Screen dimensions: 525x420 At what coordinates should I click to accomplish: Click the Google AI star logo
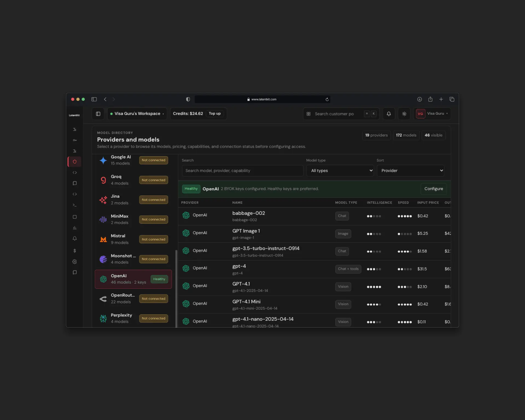point(103,160)
